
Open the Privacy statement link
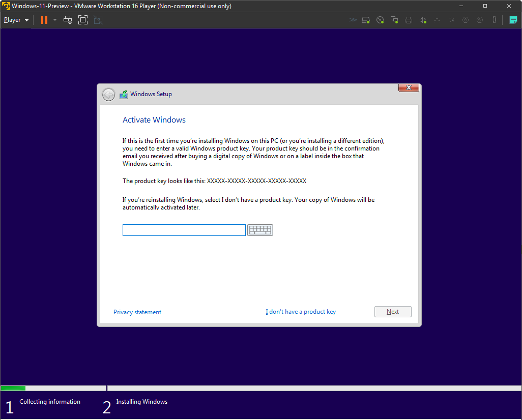pyautogui.click(x=137, y=312)
